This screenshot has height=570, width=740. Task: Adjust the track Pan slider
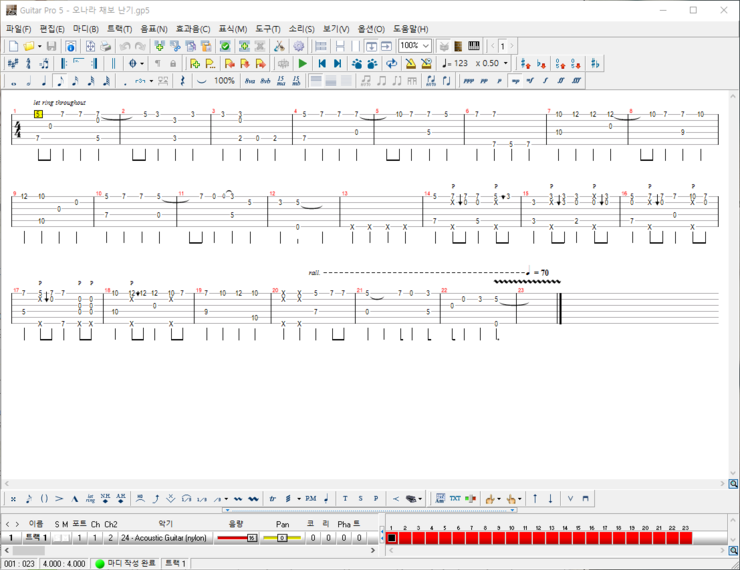[282, 538]
